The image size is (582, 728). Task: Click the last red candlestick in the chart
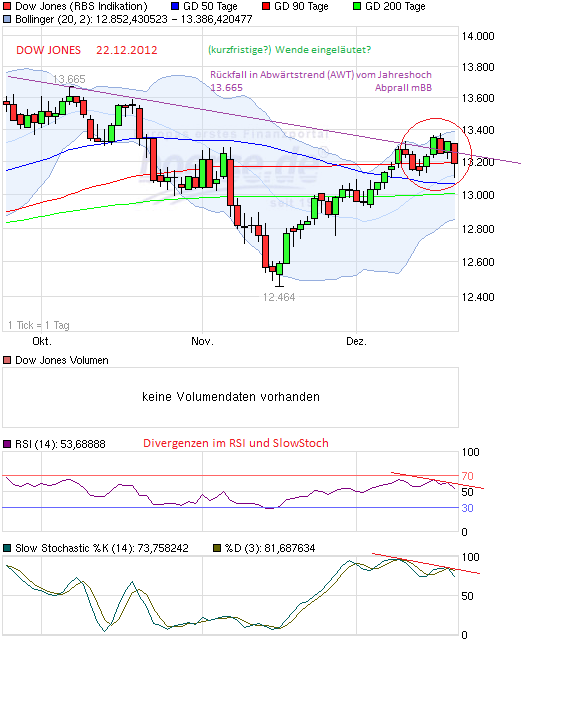(x=454, y=159)
